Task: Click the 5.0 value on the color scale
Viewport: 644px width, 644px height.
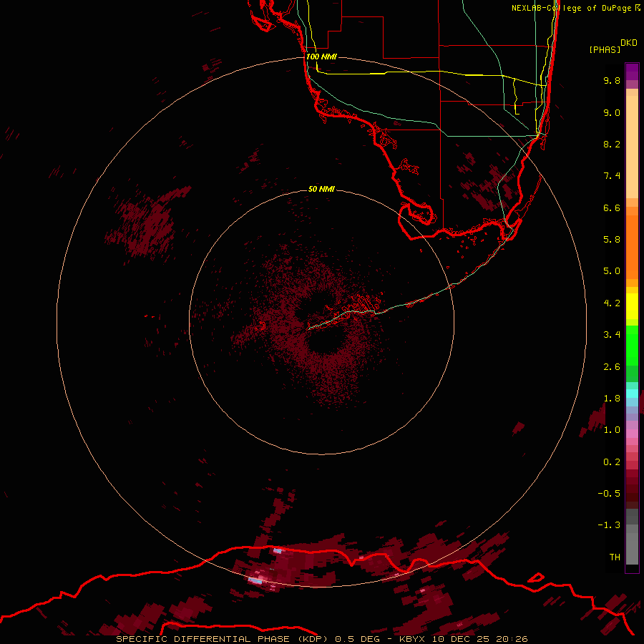Action: tap(612, 271)
